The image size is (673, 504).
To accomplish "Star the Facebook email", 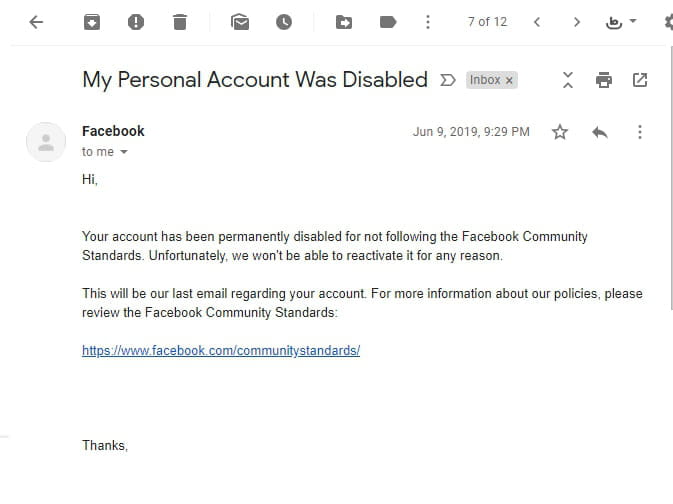I will (560, 132).
